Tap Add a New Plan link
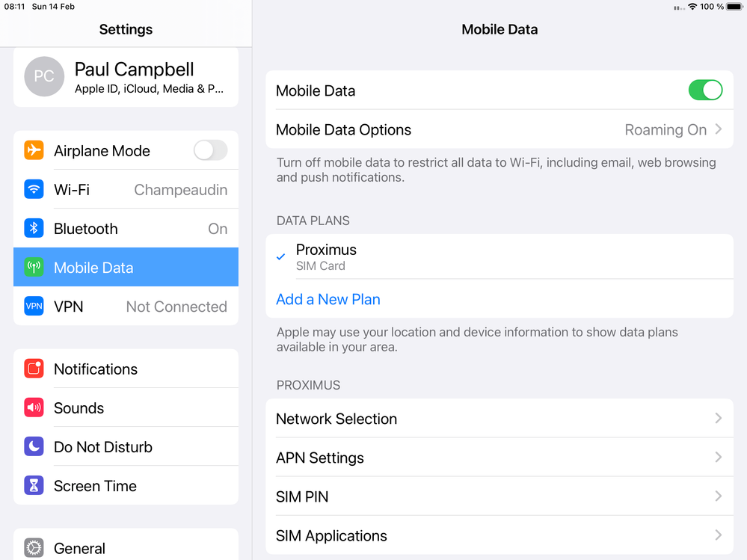747x560 pixels. [x=328, y=299]
